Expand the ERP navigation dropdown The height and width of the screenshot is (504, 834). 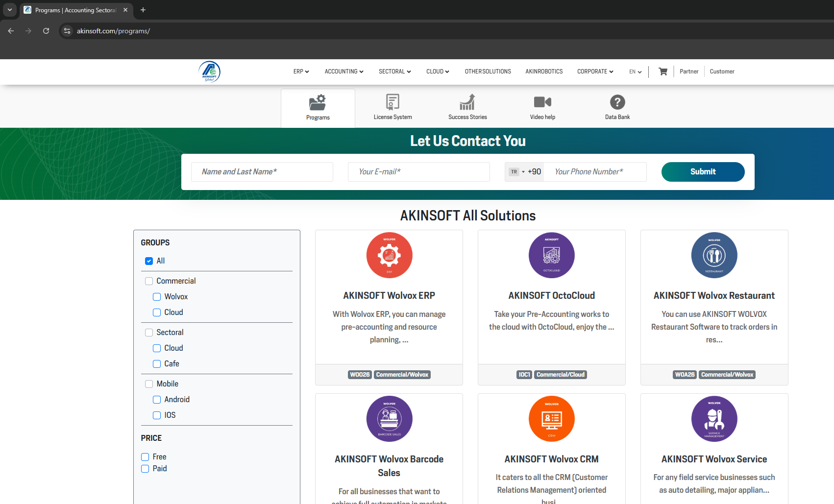pyautogui.click(x=301, y=72)
